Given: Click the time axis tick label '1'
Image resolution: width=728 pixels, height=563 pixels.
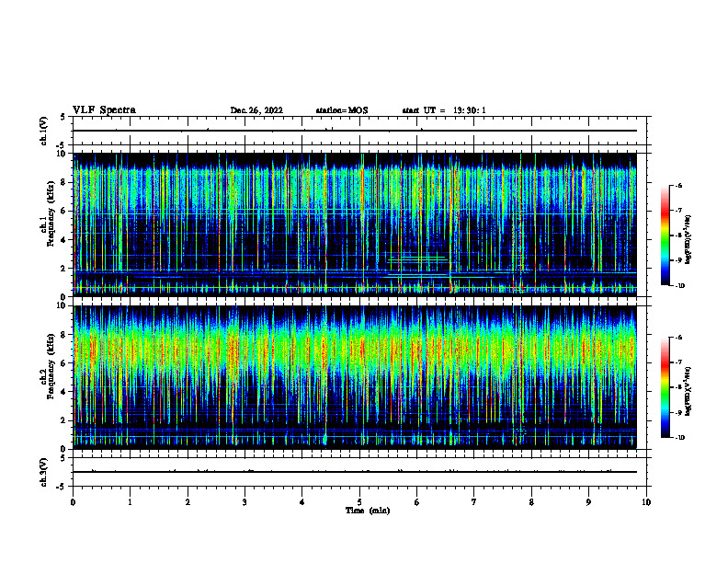Looking at the screenshot, I should coord(130,502).
